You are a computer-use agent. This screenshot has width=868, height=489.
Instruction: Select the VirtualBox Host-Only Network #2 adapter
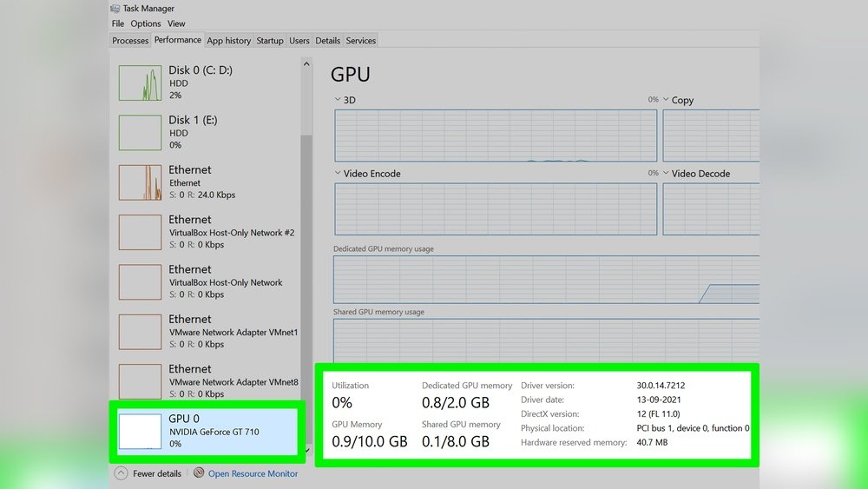click(x=208, y=232)
